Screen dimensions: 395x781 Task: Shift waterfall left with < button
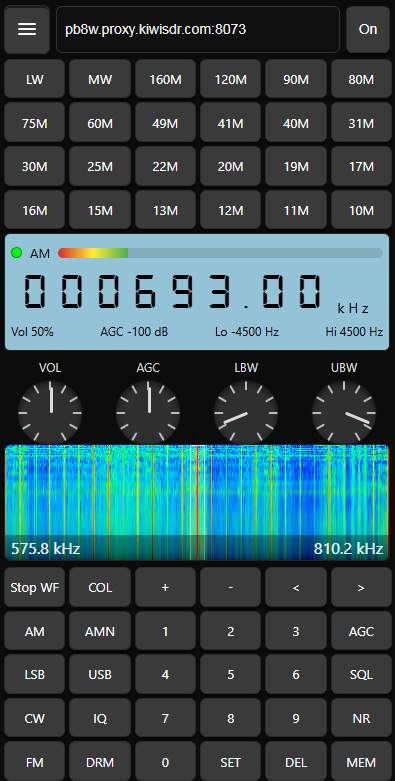(296, 587)
